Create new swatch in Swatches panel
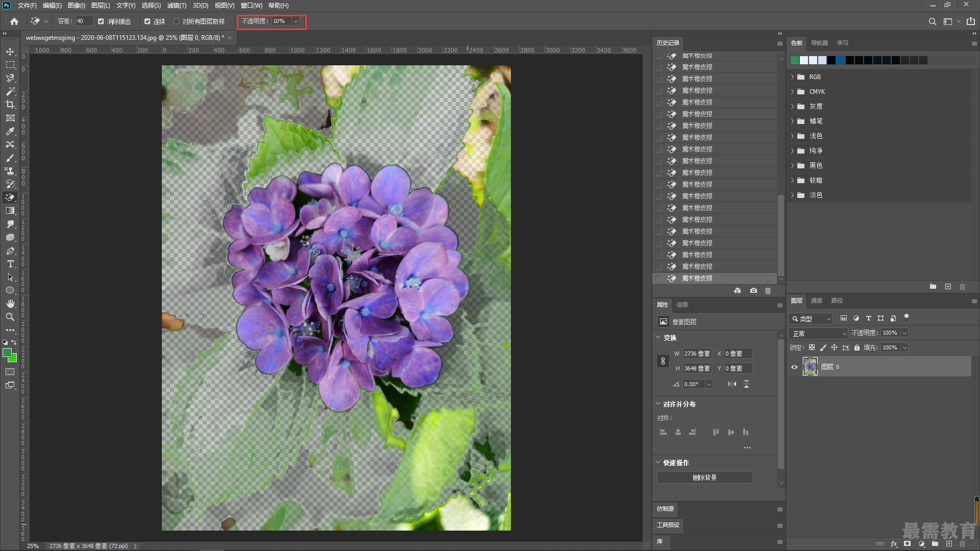The height and width of the screenshot is (551, 980). click(x=948, y=287)
